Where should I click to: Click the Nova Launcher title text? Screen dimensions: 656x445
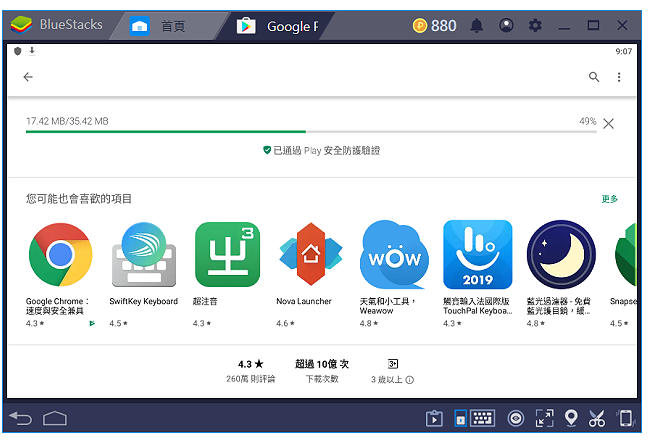pyautogui.click(x=304, y=302)
